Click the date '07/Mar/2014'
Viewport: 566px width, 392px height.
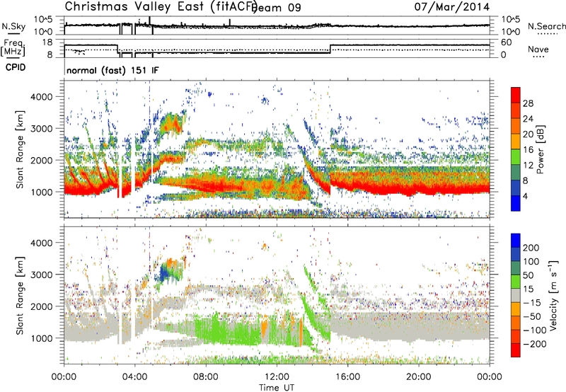tap(452, 6)
